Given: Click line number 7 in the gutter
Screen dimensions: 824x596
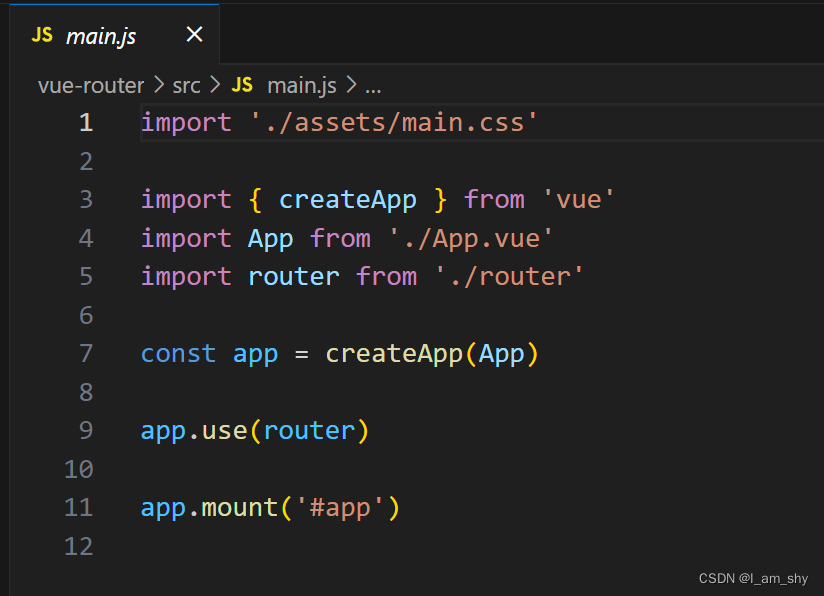Looking at the screenshot, I should [86, 354].
